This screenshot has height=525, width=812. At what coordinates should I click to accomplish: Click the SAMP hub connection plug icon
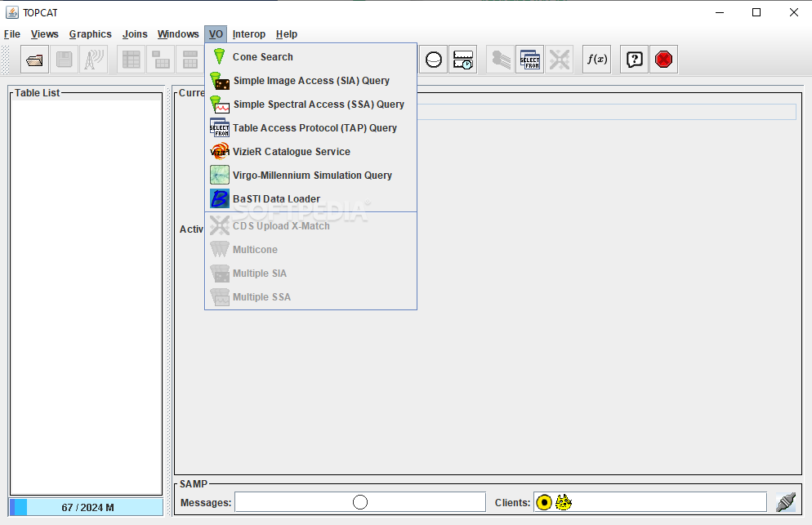point(786,501)
